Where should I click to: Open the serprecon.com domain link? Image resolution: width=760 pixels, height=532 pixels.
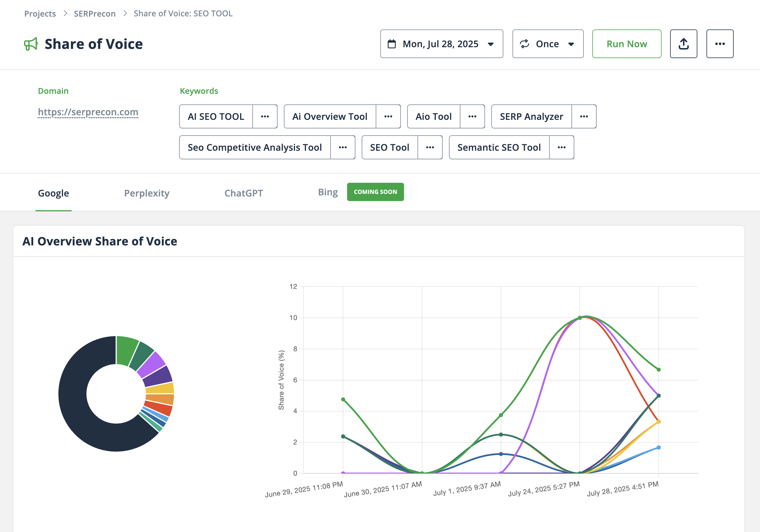coord(88,112)
